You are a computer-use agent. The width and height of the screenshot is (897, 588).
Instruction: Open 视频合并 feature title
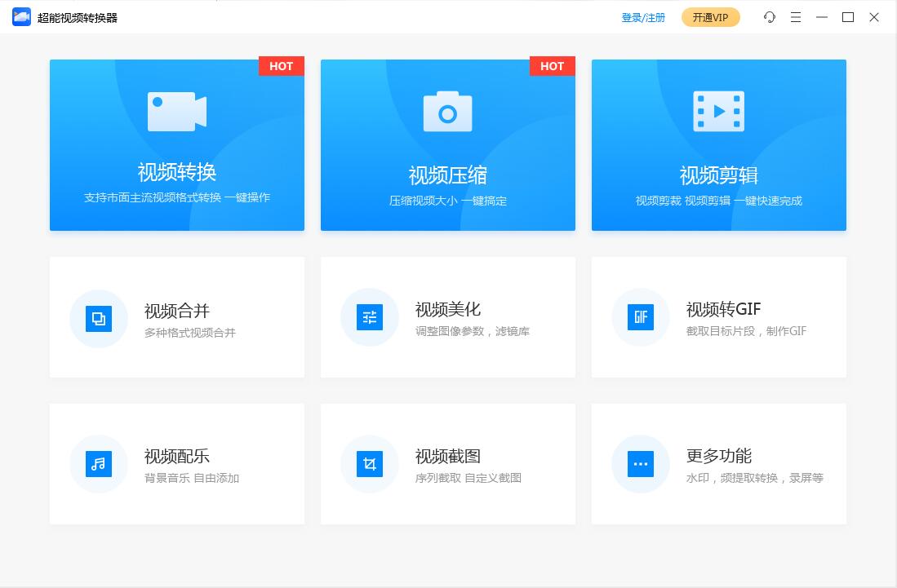click(x=177, y=311)
